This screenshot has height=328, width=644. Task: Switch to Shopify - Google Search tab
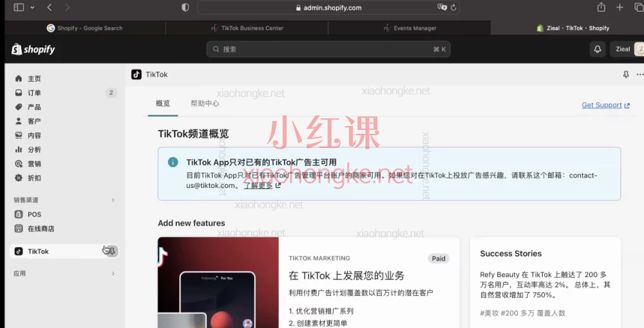coord(84,28)
